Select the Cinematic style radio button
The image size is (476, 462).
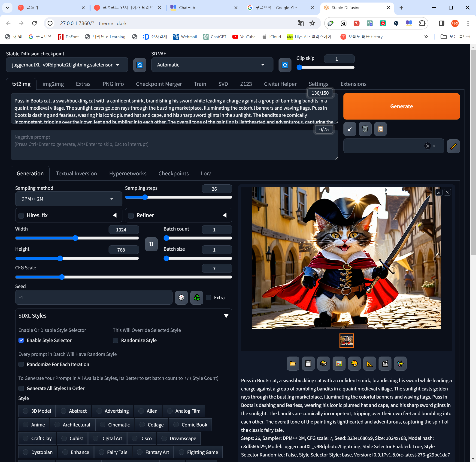[x=103, y=425]
